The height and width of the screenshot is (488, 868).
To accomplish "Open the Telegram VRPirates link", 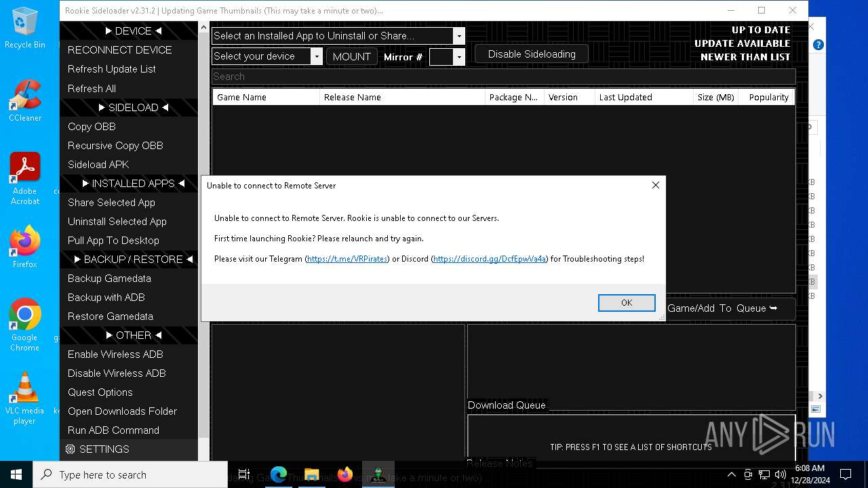I will [347, 259].
